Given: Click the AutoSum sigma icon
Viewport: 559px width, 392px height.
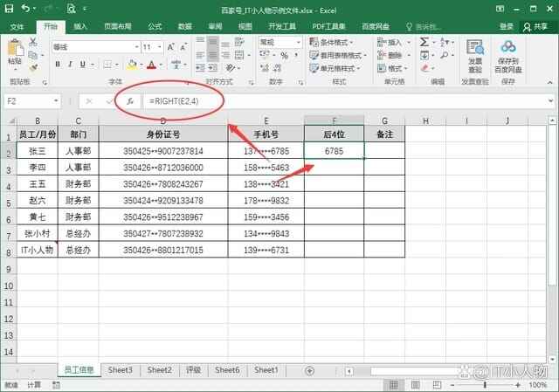Looking at the screenshot, I should (424, 42).
